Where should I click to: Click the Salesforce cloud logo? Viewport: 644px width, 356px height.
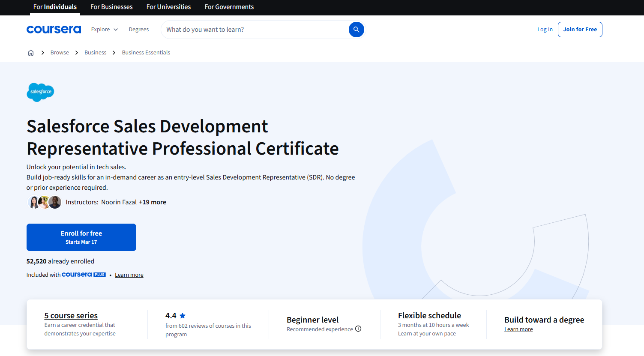coord(40,92)
